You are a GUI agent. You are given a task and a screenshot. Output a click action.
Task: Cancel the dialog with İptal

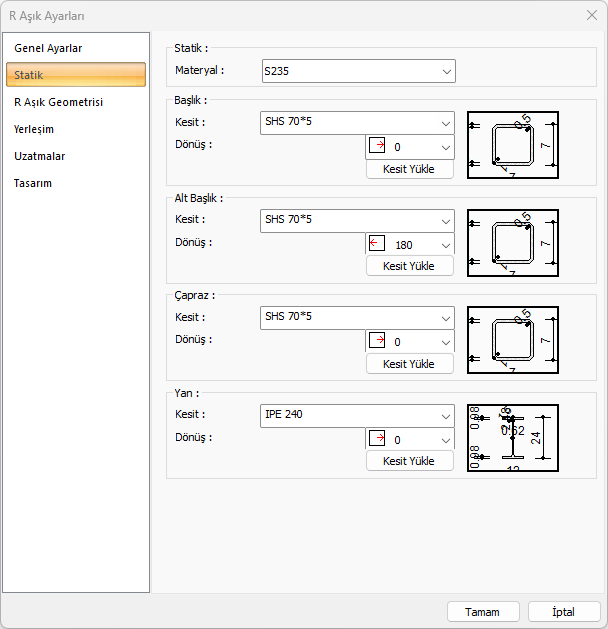(x=563, y=612)
